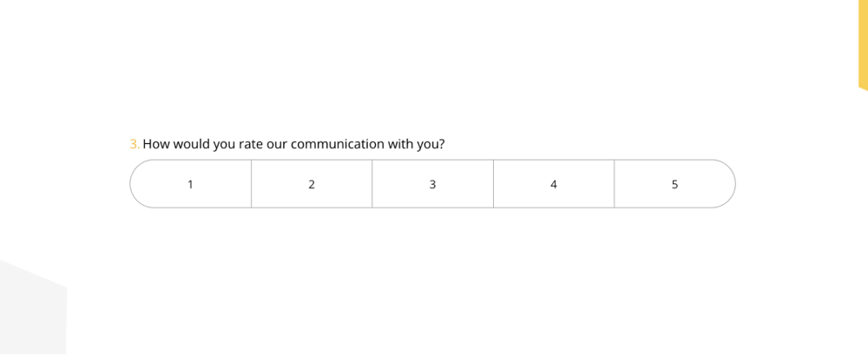Click the rounded right end of rating bar
This screenshot has height=355, width=868.
(x=726, y=184)
